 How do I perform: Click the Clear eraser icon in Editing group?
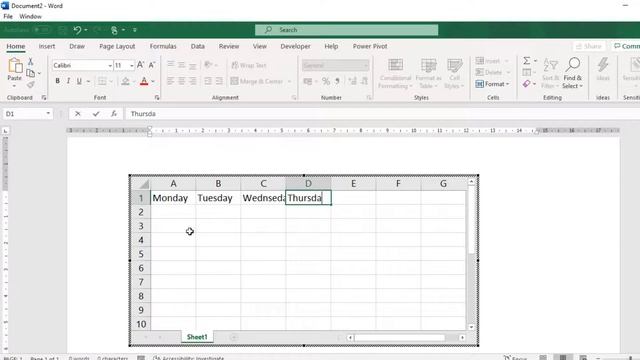(527, 84)
